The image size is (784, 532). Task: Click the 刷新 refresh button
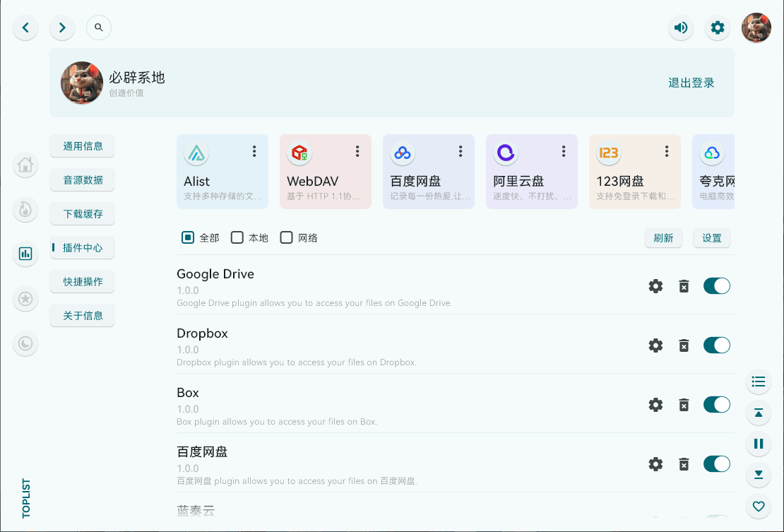click(663, 238)
